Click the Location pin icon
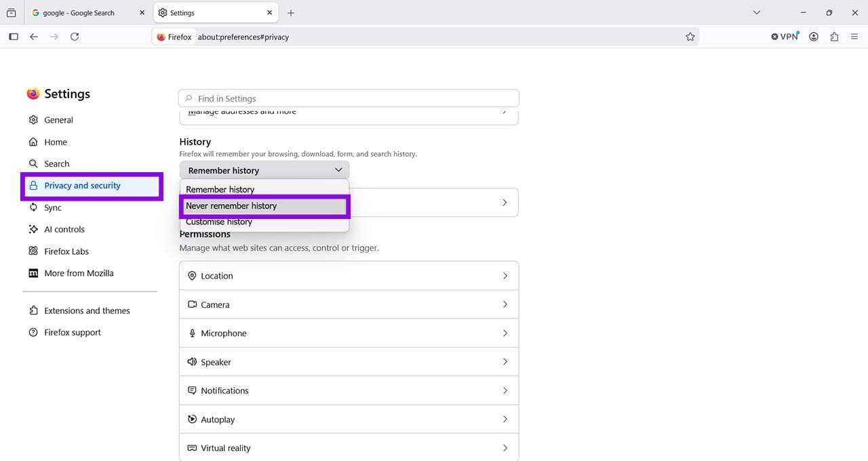 coord(192,276)
